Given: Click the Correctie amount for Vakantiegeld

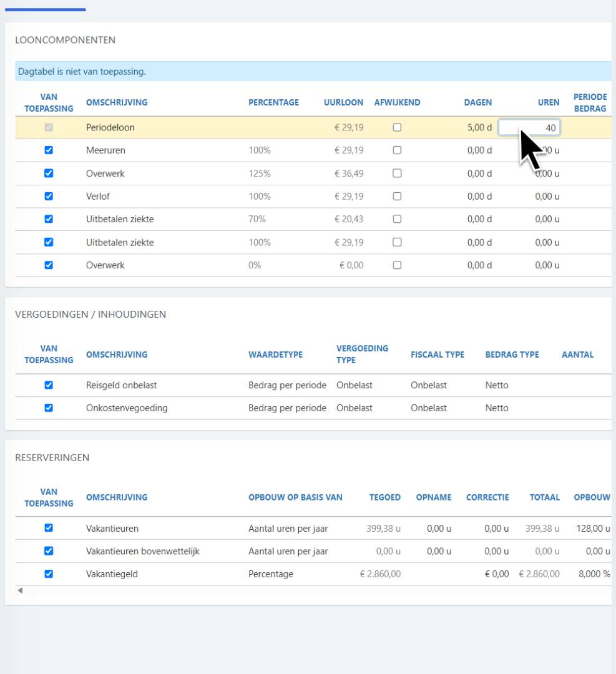Looking at the screenshot, I should click(x=496, y=574).
